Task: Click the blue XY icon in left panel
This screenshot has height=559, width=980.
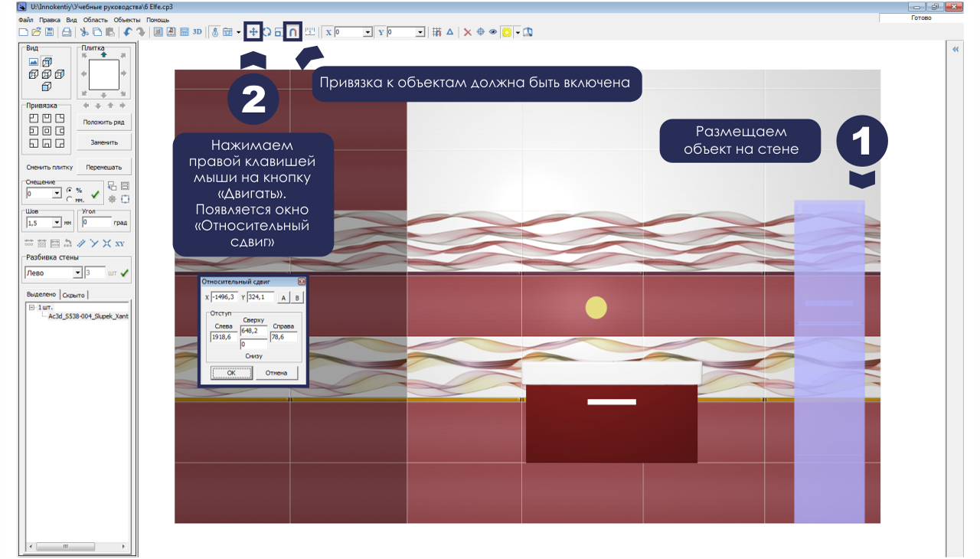Action: pos(119,244)
